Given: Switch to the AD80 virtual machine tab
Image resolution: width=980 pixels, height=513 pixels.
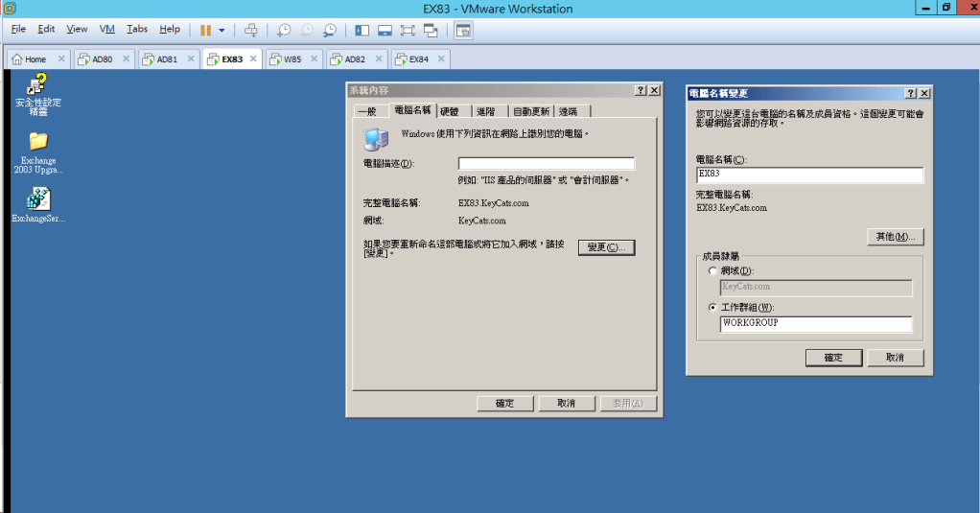Looking at the screenshot, I should click(102, 59).
